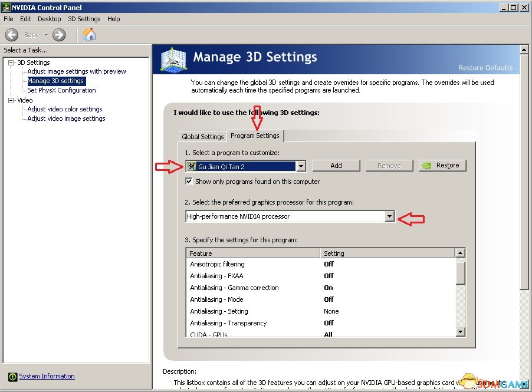Click the NVIDIA Control Panel title bar icon
The height and width of the screenshot is (392, 532).
(6, 7)
